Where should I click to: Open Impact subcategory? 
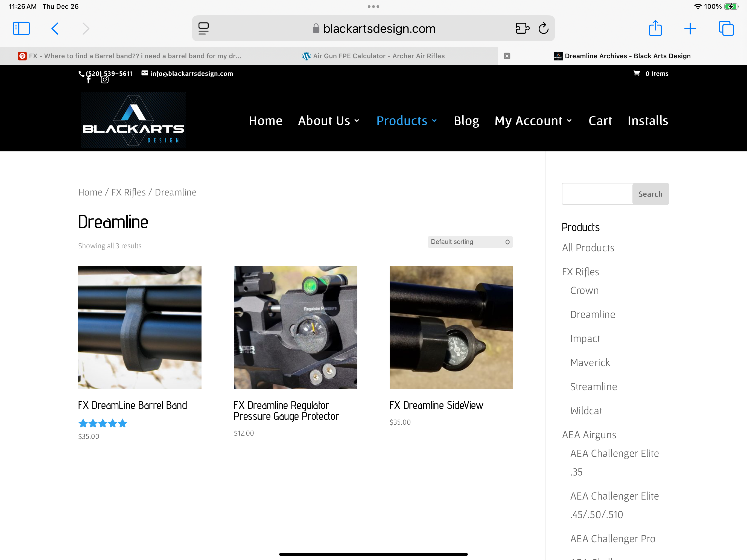[x=585, y=339]
